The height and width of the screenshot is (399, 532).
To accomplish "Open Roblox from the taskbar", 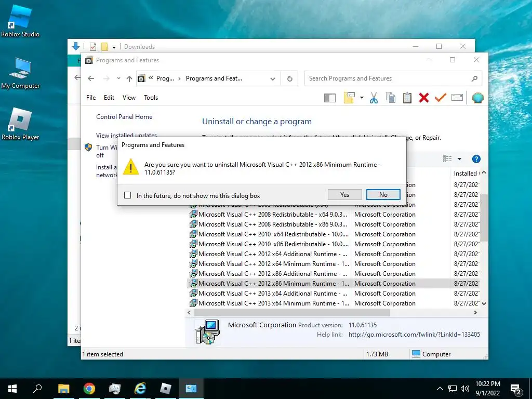I will 166,389.
